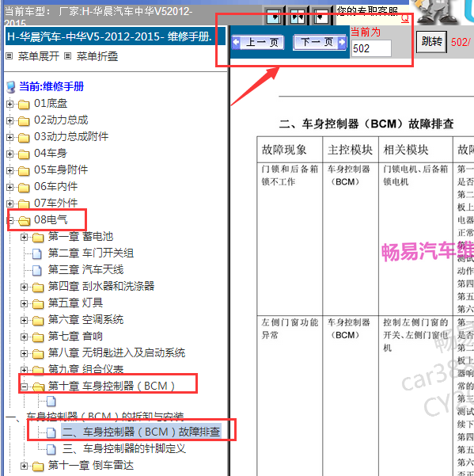Screen dimensions: 474x476
Task: Click the mechanic mascot image
Action: 436,12
